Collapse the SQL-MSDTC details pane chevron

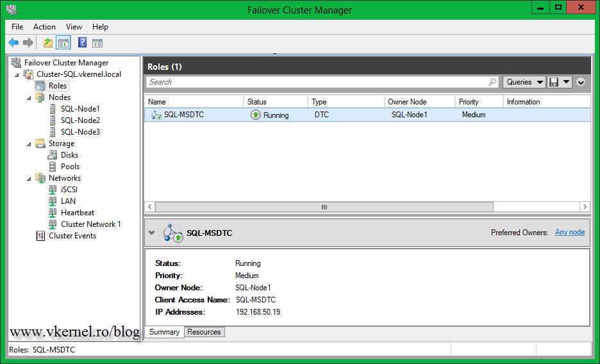151,233
